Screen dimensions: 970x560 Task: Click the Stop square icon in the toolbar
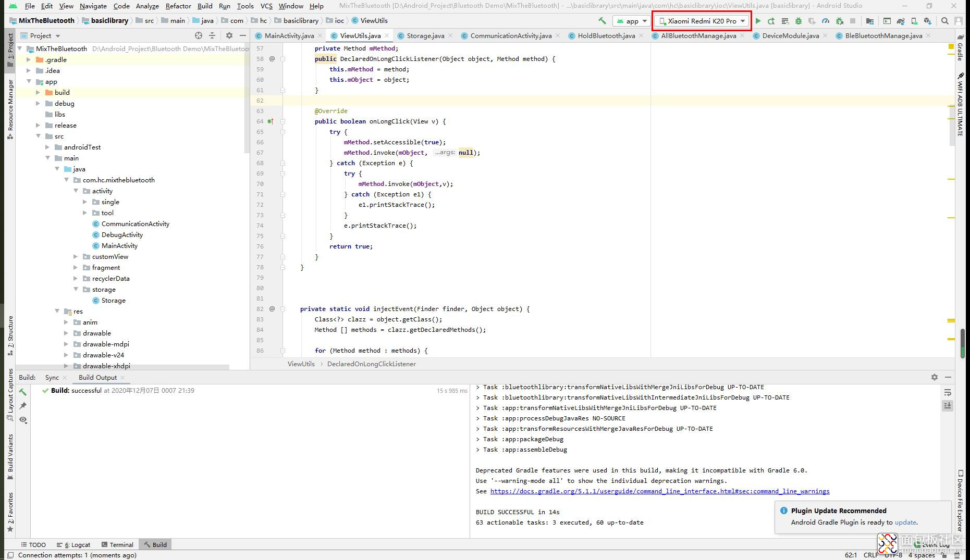pyautogui.click(x=853, y=21)
